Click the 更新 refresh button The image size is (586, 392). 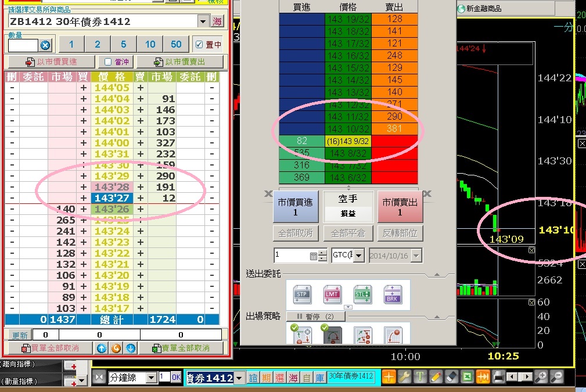[x=19, y=335]
